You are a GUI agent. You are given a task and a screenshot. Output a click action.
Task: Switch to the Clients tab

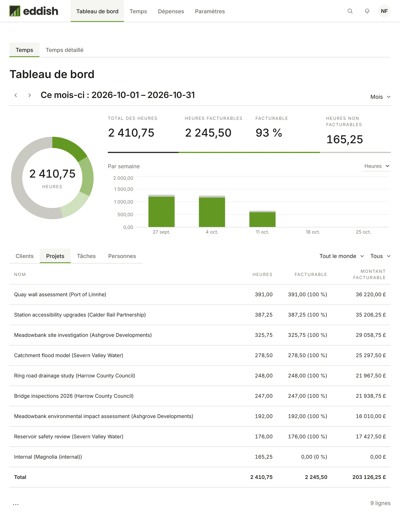pos(25,256)
